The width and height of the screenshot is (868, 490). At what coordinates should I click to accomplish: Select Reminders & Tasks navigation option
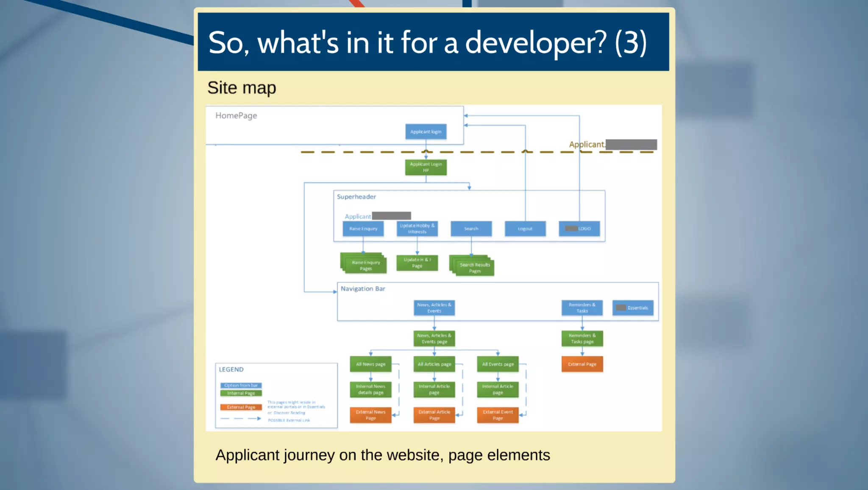(x=582, y=308)
